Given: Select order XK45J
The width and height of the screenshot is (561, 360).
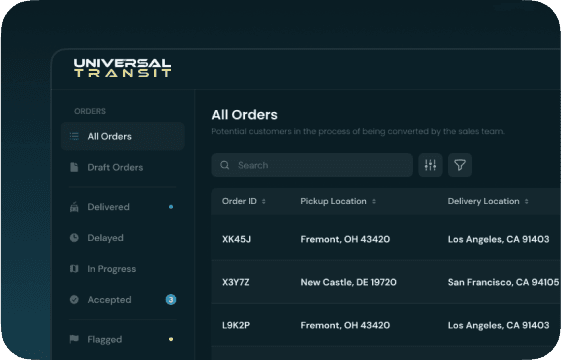Looking at the screenshot, I should coord(236,239).
